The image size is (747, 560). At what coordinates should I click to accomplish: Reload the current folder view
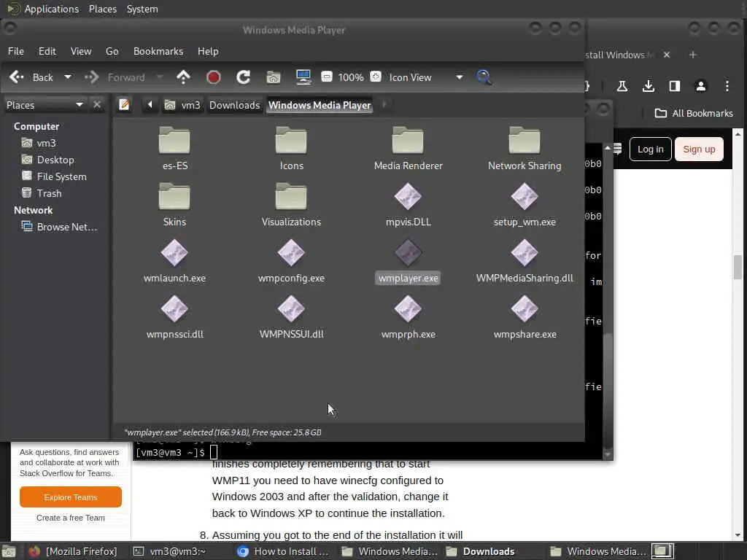coord(244,77)
